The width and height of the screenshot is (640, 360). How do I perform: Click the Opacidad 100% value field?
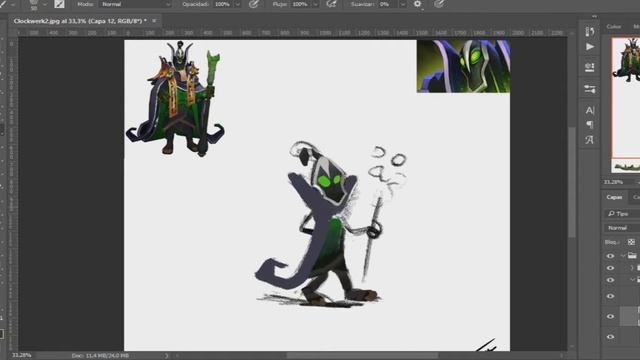pyautogui.click(x=223, y=4)
